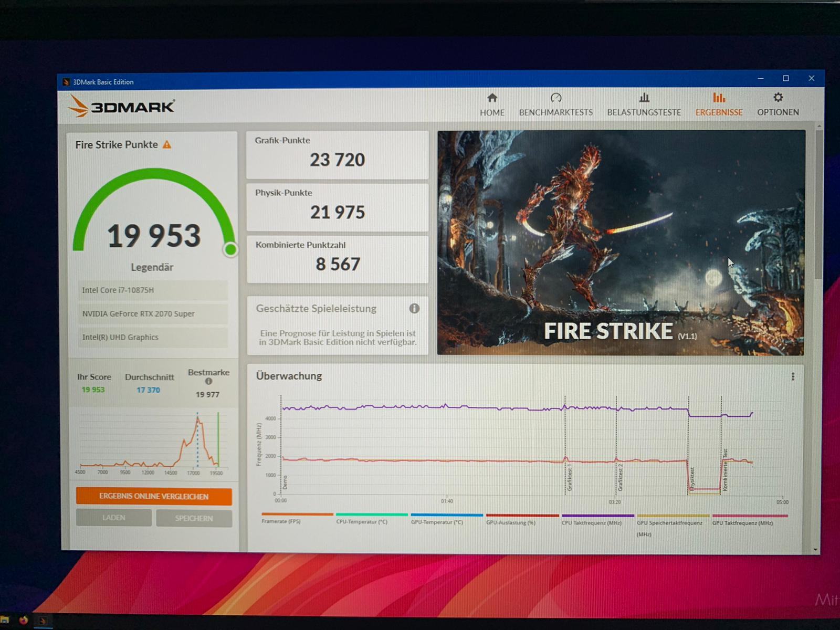Minimize the 3DMark window
840x630 pixels.
[761, 78]
